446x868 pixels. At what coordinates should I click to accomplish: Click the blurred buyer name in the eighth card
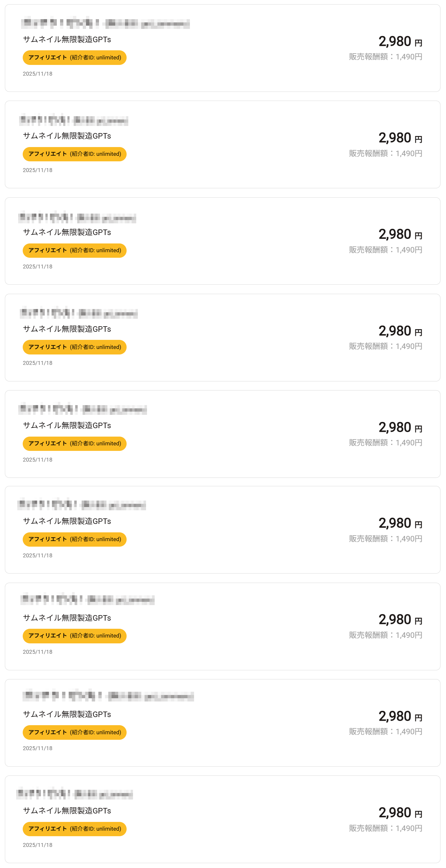(108, 696)
